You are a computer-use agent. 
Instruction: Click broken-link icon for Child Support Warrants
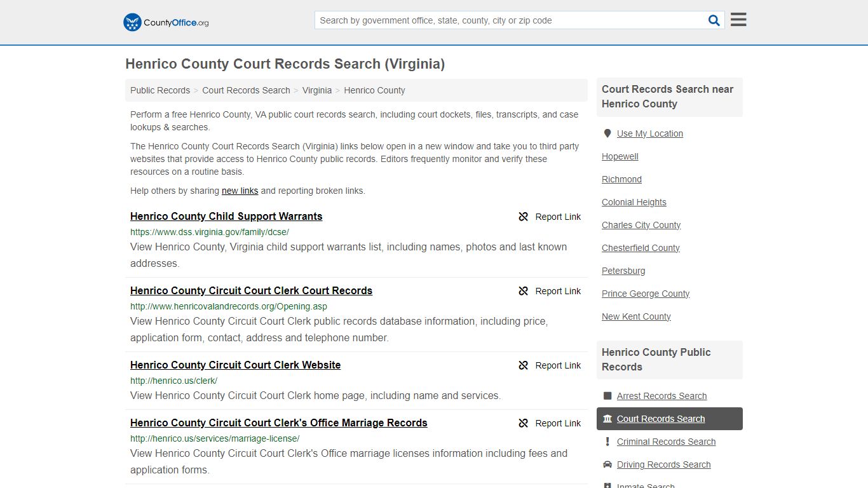click(x=524, y=217)
